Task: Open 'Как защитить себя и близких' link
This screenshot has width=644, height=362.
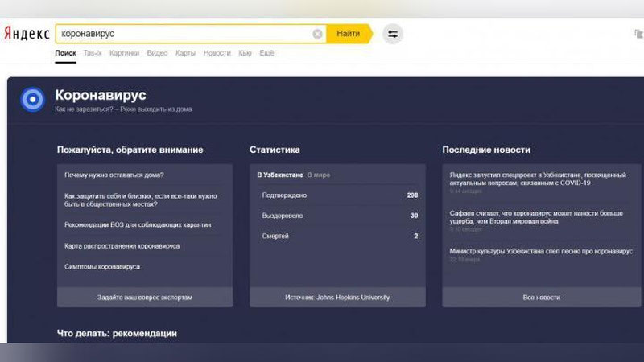Action: (x=140, y=200)
